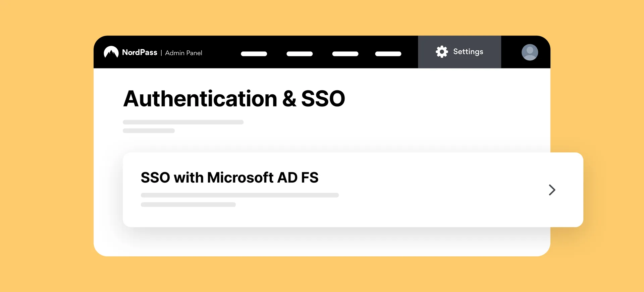Select the first placeholder navigation item
Viewport: 644px width, 292px height.
tap(254, 54)
